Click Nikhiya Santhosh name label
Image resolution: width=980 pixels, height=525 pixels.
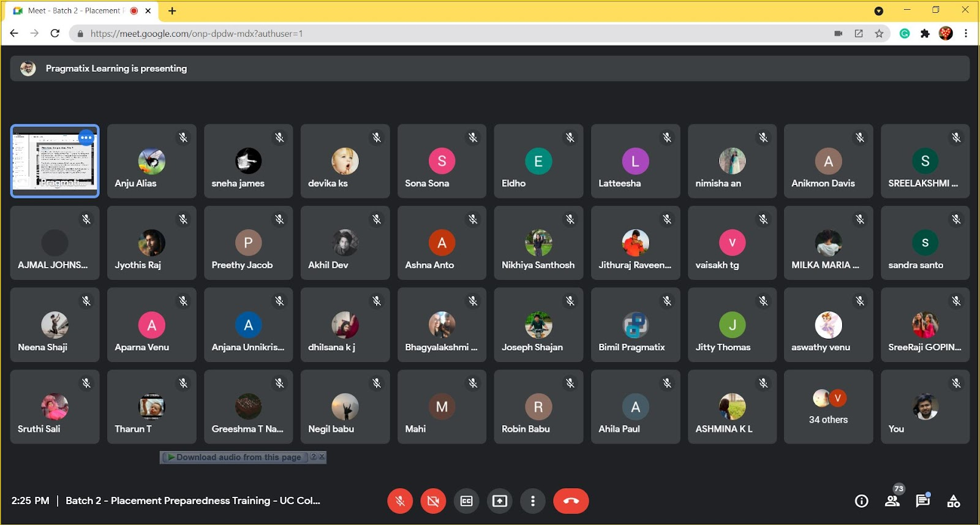tap(538, 265)
